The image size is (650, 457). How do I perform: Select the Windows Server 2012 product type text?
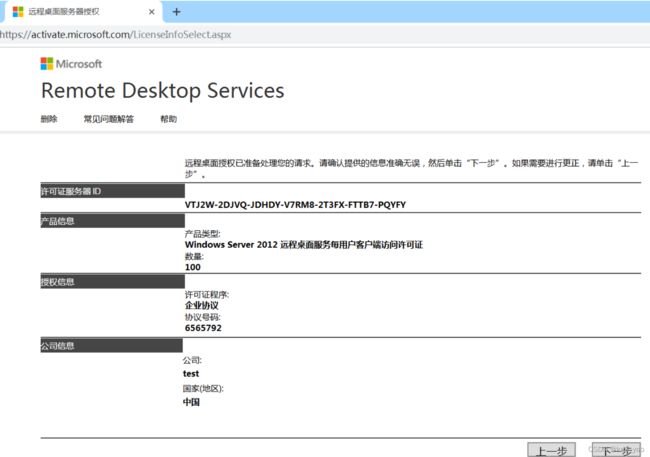[x=304, y=245]
